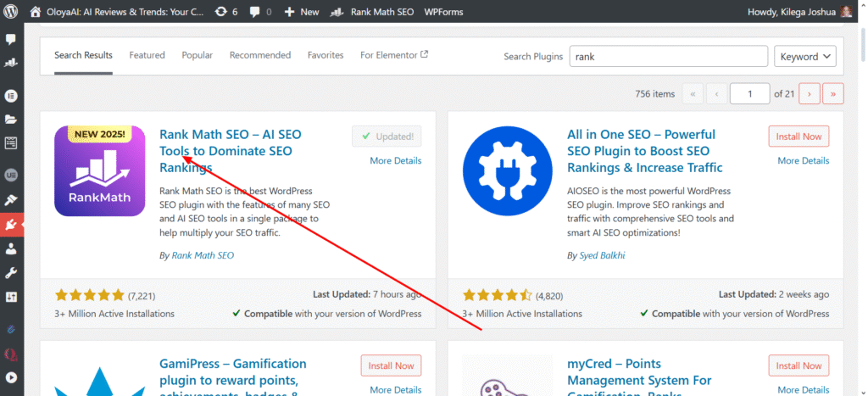Open More Details for GamiPress
The image size is (868, 396).
tap(395, 390)
